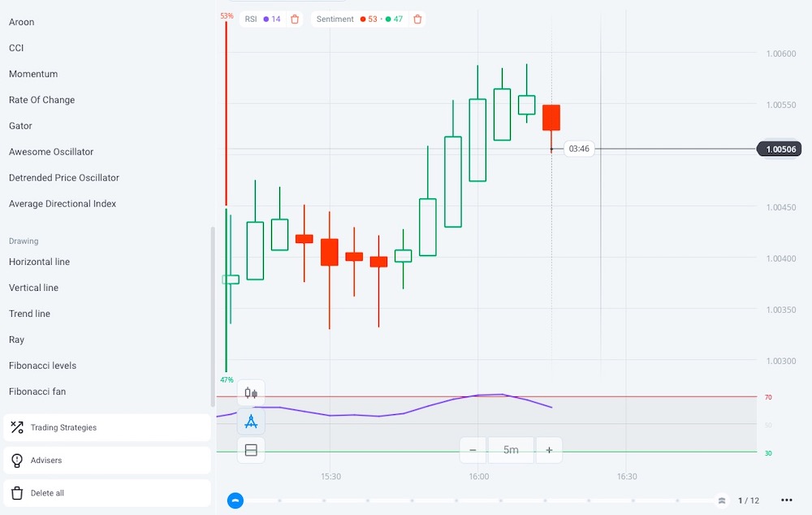This screenshot has width=812, height=515.
Task: Click the Delete all trash icon
Action: 17,493
